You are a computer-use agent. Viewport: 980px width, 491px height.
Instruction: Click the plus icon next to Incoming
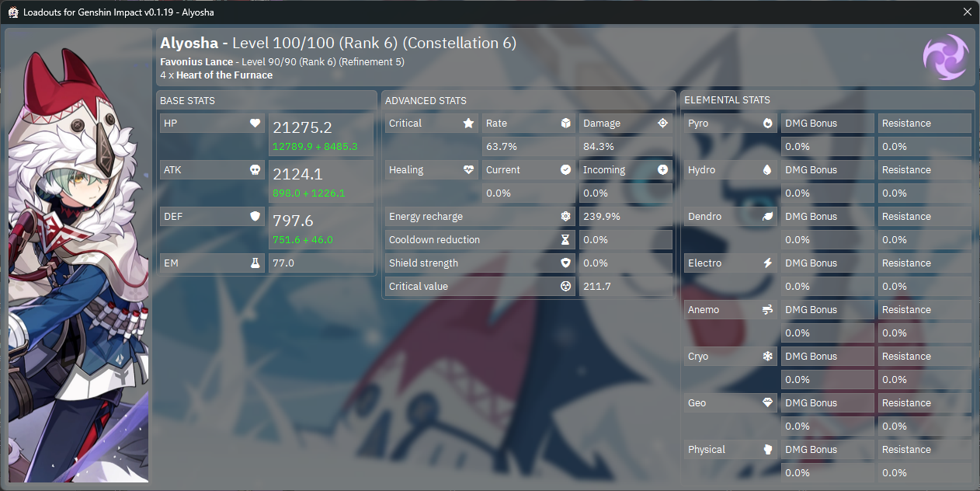(x=662, y=170)
